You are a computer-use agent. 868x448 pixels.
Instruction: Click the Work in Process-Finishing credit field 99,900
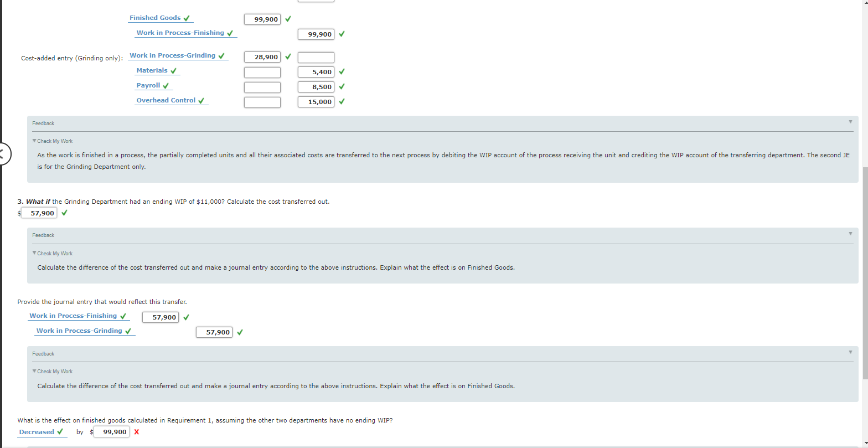pyautogui.click(x=316, y=34)
